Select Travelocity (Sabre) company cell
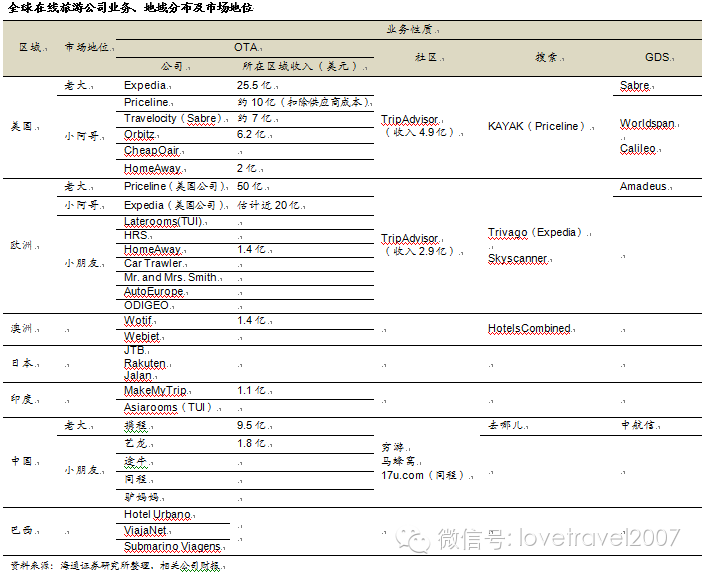This screenshot has height=575, width=703. 173,118
